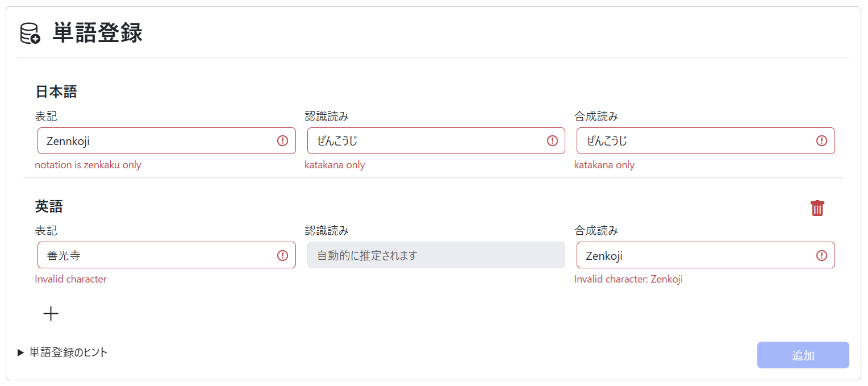Add another language with the plus icon
868x386 pixels.
click(x=51, y=313)
